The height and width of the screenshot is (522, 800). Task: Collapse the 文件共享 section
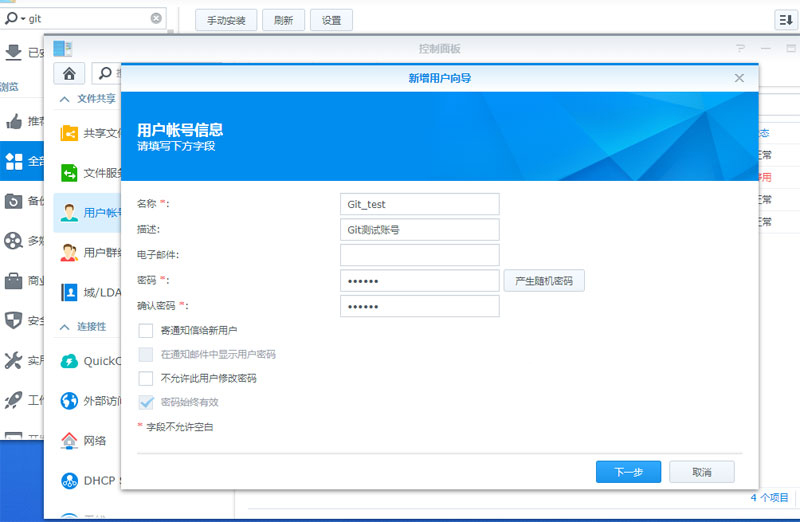click(64, 99)
